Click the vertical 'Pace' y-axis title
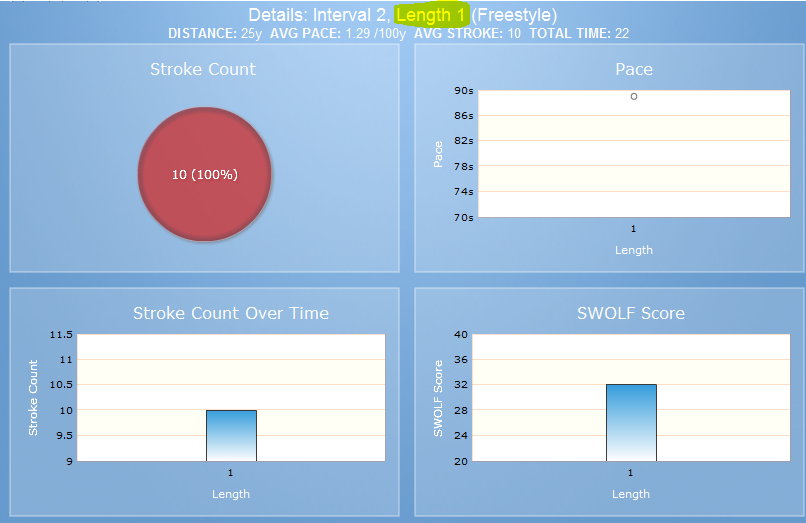 point(438,154)
